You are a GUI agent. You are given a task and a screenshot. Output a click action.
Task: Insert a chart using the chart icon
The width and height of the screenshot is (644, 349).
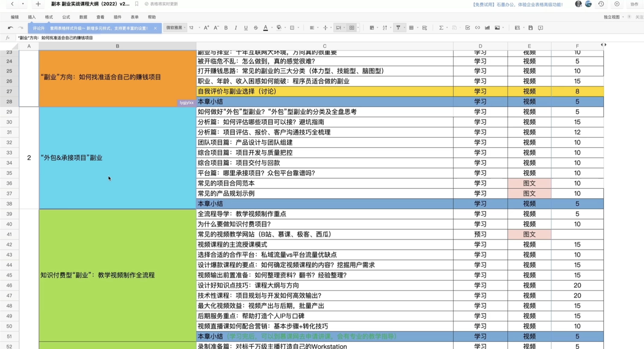click(x=487, y=28)
